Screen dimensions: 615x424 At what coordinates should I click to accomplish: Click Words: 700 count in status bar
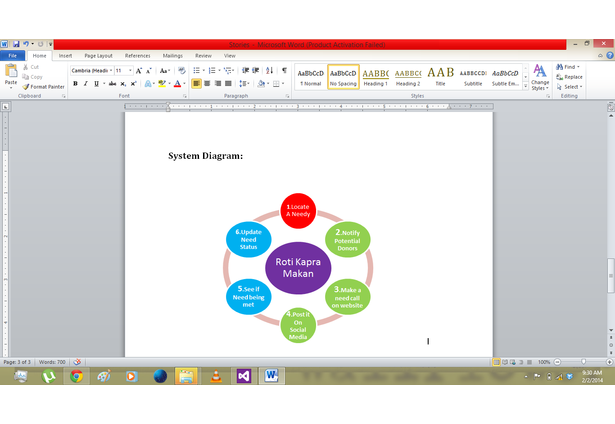point(52,362)
